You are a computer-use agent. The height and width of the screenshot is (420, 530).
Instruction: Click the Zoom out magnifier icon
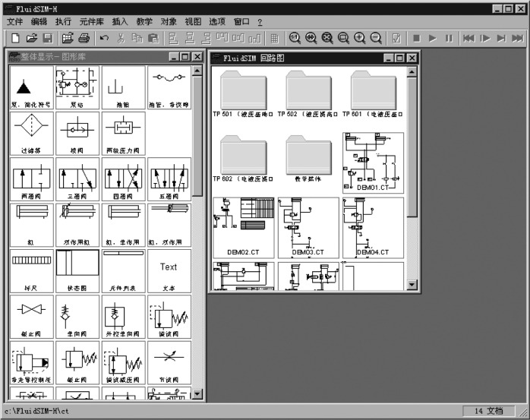click(x=376, y=38)
